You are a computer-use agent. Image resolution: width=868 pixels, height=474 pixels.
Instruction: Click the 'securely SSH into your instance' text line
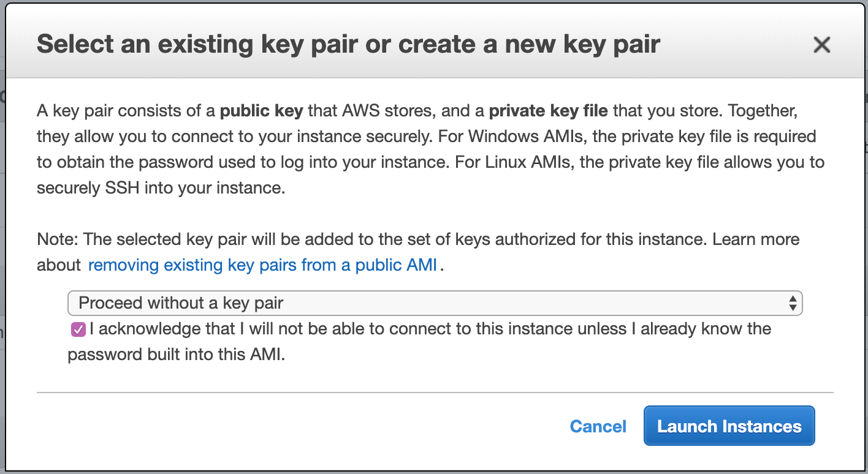tap(161, 188)
